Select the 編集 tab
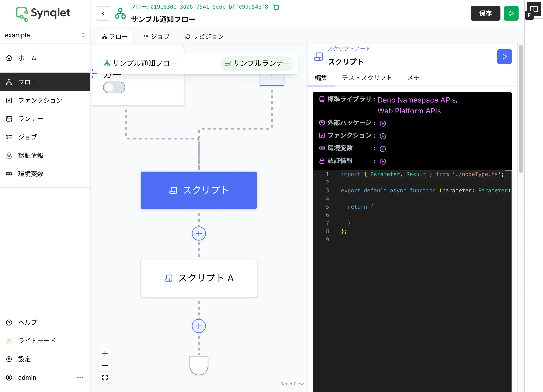Viewport: 543px width, 392px height. [321, 78]
